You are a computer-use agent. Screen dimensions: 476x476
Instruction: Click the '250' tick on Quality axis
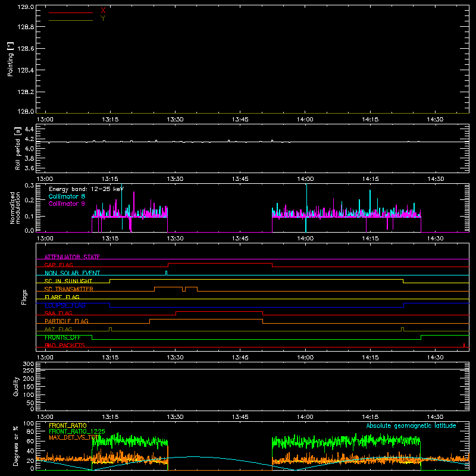28,371
